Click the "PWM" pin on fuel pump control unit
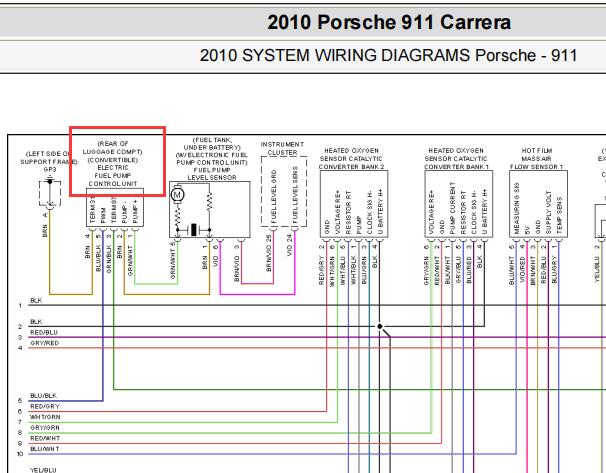The height and width of the screenshot is (473, 606). tap(103, 215)
